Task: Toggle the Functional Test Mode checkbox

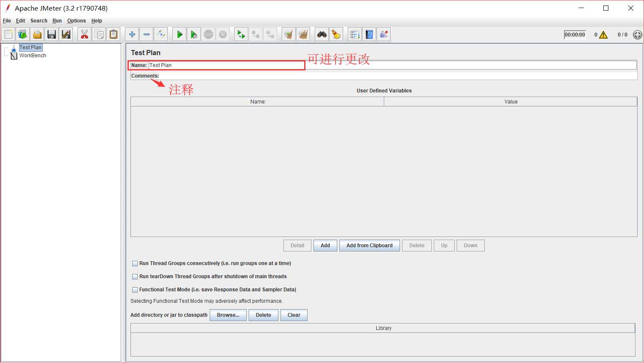Action: pyautogui.click(x=135, y=290)
